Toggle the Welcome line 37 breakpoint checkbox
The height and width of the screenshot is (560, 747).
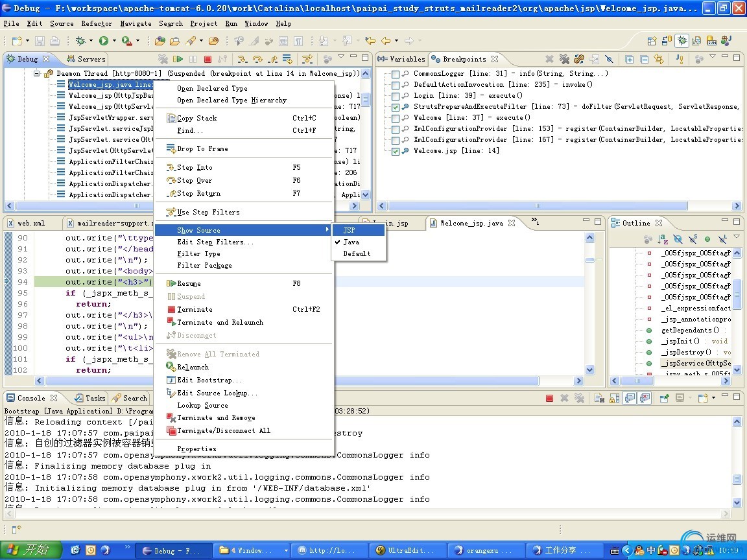[396, 118]
